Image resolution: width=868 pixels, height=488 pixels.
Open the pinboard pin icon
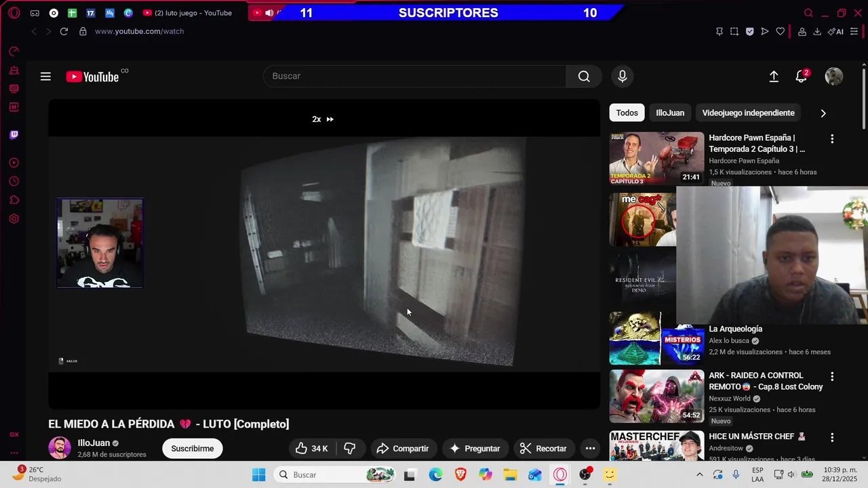click(x=719, y=31)
